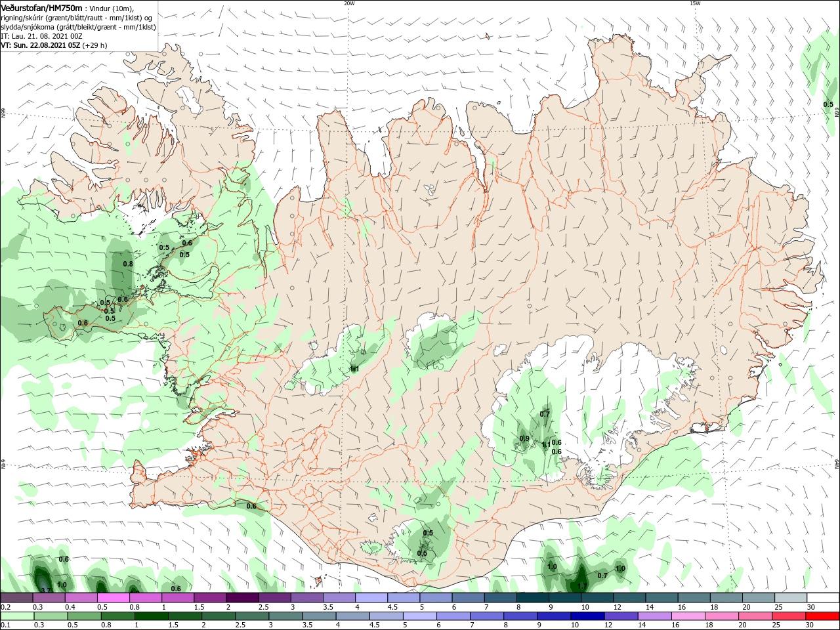This screenshot has width=840, height=630.
Task: Click the 1.7 rain value off the south coast
Action: (582, 586)
